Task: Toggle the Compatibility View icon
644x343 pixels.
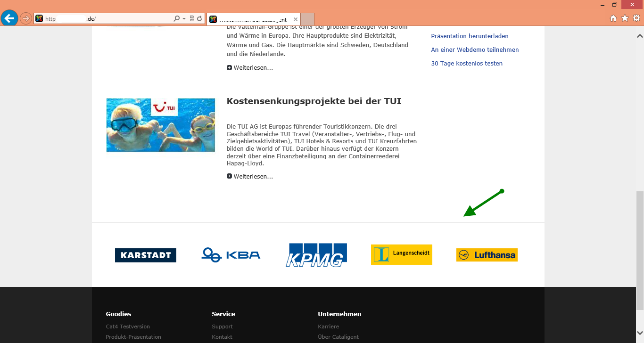Action: (x=192, y=19)
